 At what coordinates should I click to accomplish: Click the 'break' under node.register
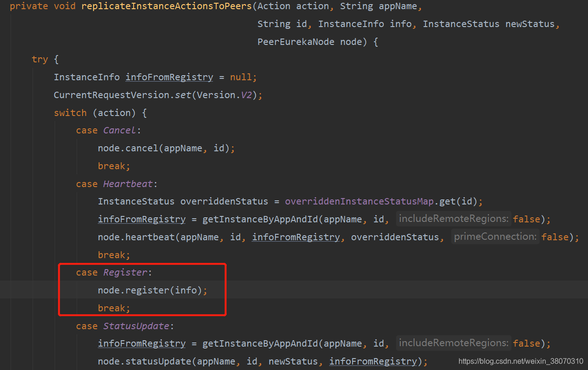click(x=111, y=308)
